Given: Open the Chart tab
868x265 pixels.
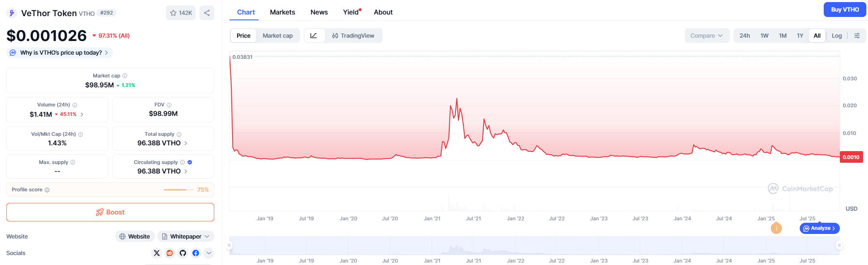Looking at the screenshot, I should [x=246, y=12].
